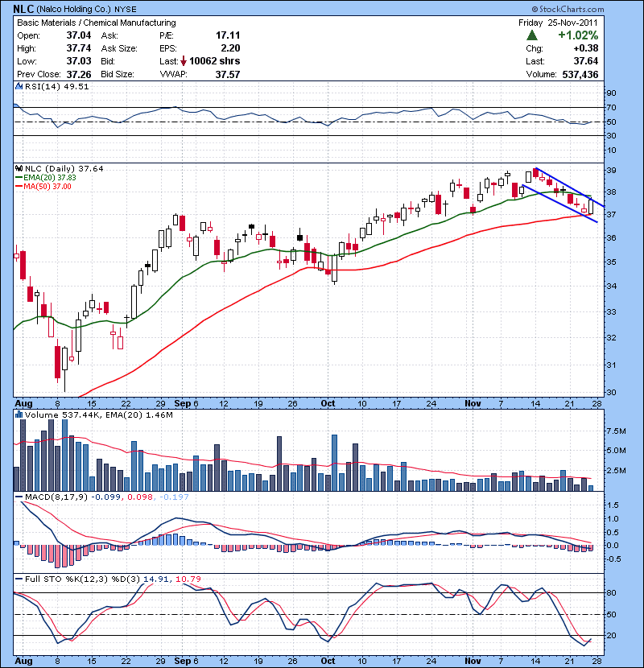644x668 pixels.
Task: Click the stochastic %D value 10.79
Action: pos(188,579)
